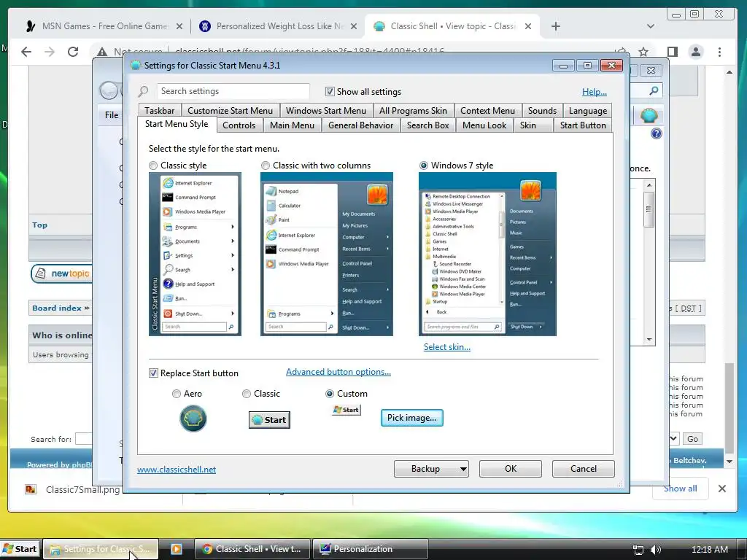Open Personalization taskbar item
The width and height of the screenshot is (747, 560).
pos(370,549)
